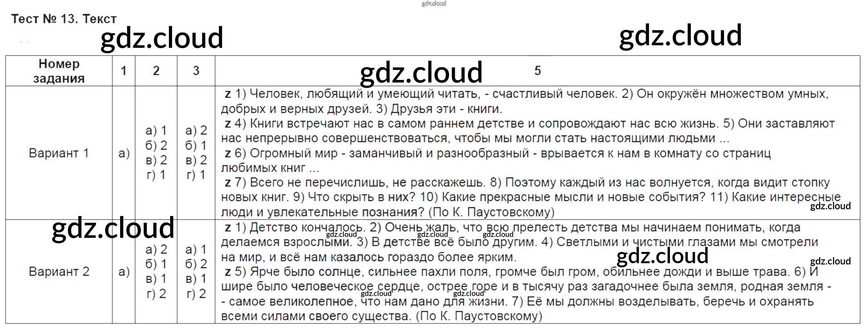Click "г) 2" in Вариант 2 column 2

[156, 294]
